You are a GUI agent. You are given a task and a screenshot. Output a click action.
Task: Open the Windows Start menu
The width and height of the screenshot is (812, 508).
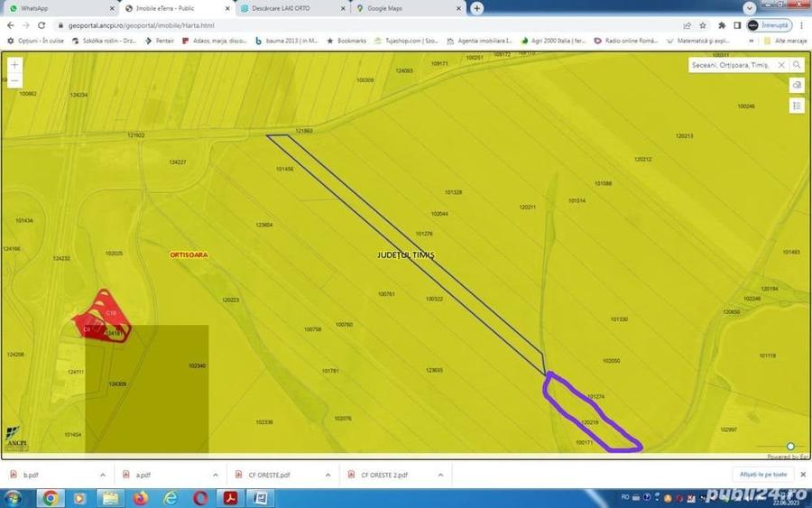pos(14,498)
